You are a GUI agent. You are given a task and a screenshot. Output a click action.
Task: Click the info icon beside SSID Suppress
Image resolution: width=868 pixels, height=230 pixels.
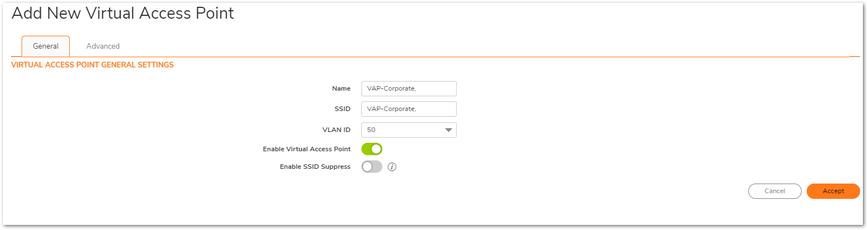coord(391,167)
